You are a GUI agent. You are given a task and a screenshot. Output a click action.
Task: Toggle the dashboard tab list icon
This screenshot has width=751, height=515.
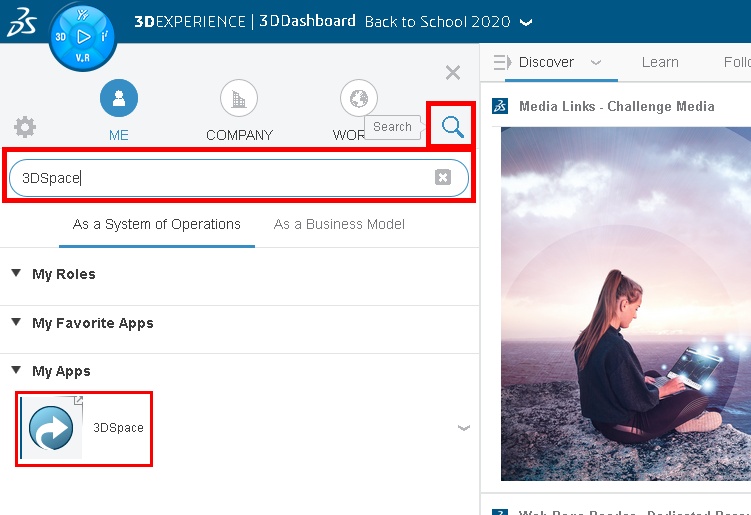(502, 62)
